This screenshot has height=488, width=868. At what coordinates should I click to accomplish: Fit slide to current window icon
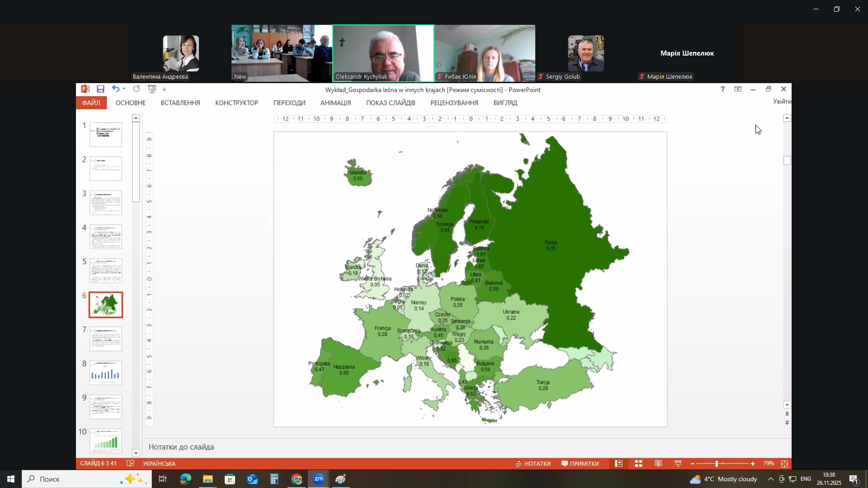784,464
